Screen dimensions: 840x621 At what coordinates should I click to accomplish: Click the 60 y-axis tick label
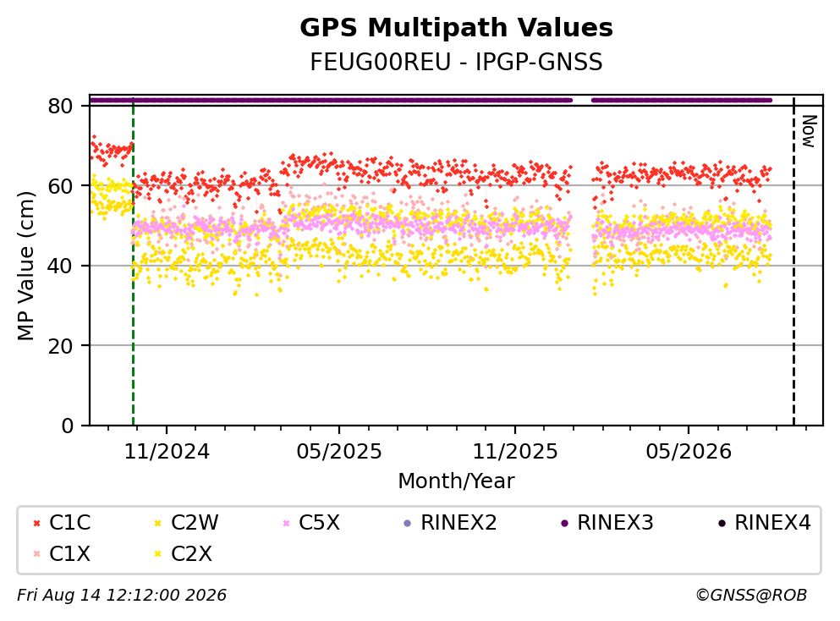click(61, 186)
